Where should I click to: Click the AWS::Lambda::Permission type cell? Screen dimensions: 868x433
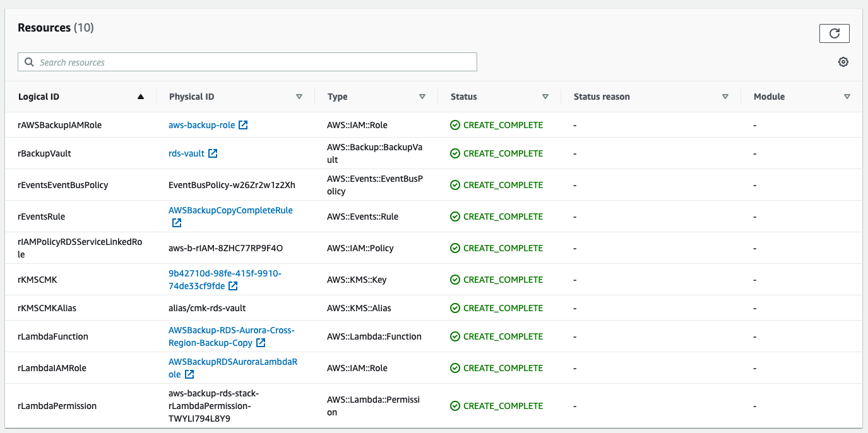pos(374,406)
